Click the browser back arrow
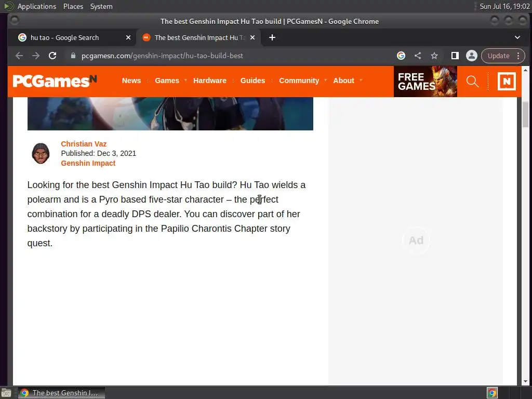Image resolution: width=532 pixels, height=399 pixels. coord(19,56)
